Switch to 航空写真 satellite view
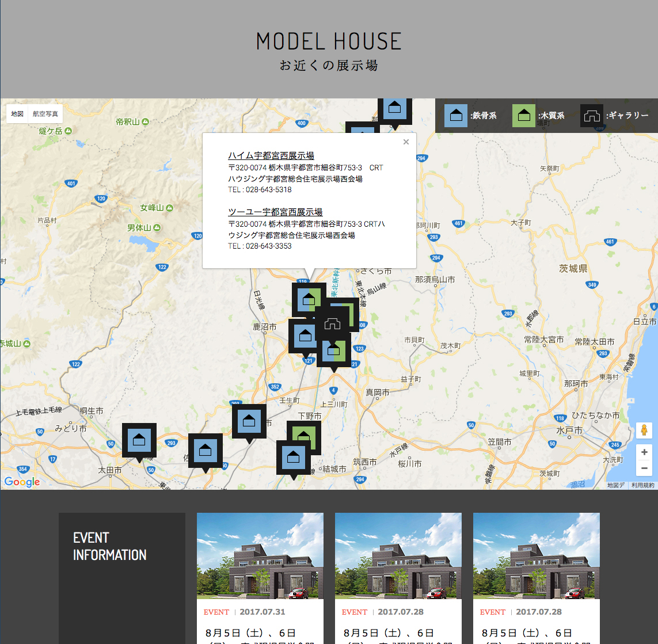Screen dimensions: 658x644 click(x=45, y=114)
